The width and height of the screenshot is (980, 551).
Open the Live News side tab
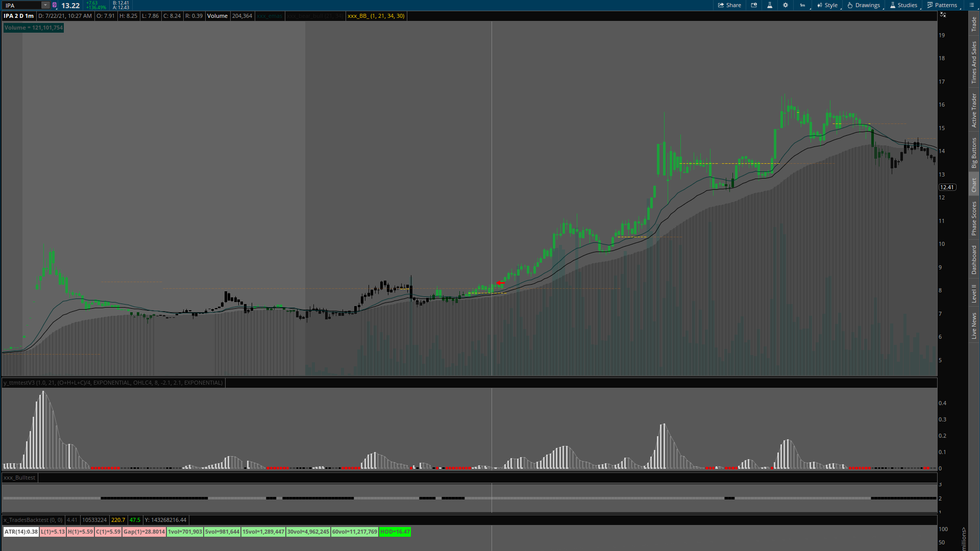coord(974,326)
